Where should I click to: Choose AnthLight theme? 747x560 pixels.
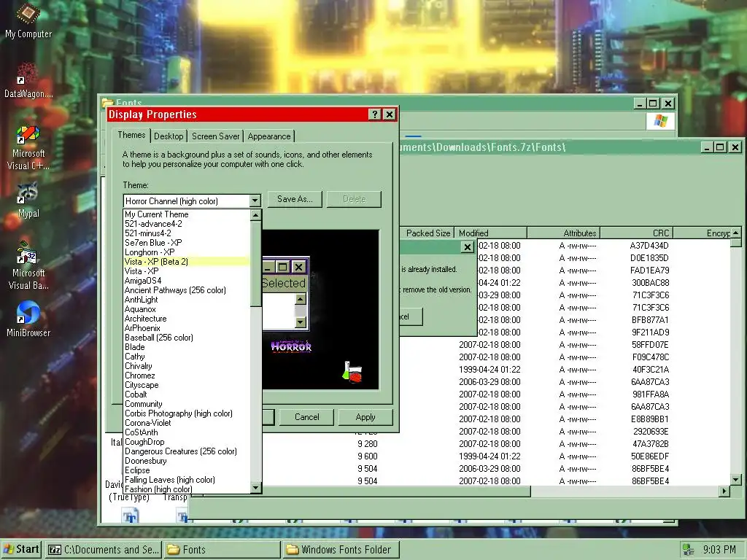[x=186, y=300]
